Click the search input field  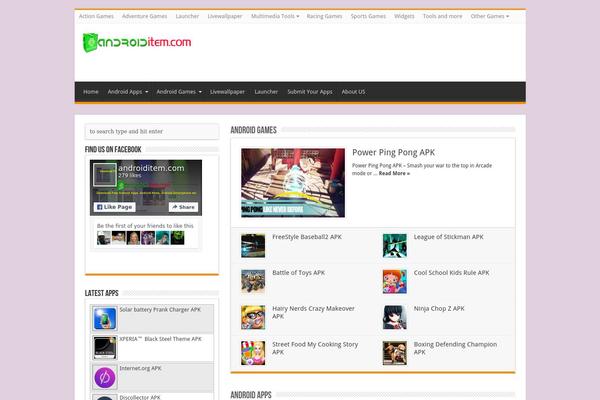[x=152, y=131]
